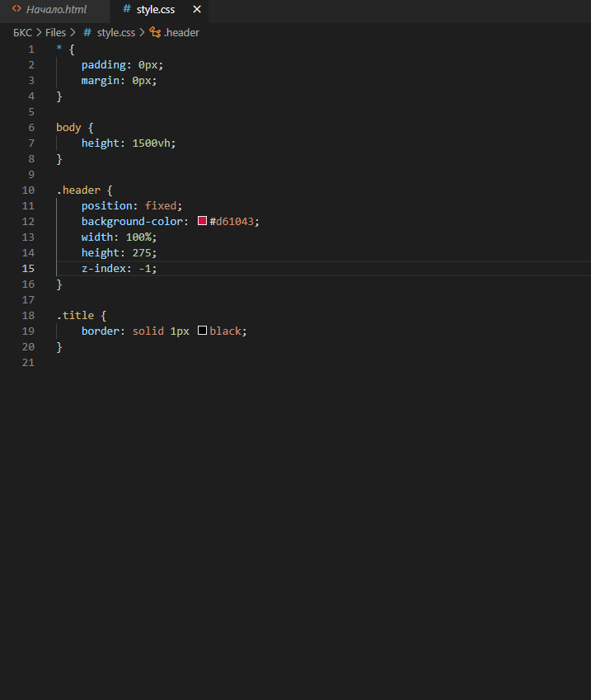Close the style.css tab
Image resolution: width=591 pixels, height=700 pixels.
(197, 9)
